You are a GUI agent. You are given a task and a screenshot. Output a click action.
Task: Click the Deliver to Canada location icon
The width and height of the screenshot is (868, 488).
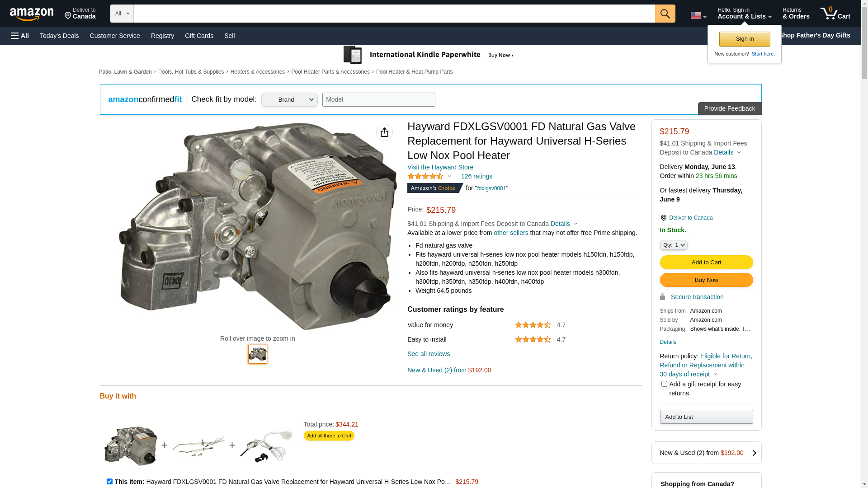tap(68, 16)
